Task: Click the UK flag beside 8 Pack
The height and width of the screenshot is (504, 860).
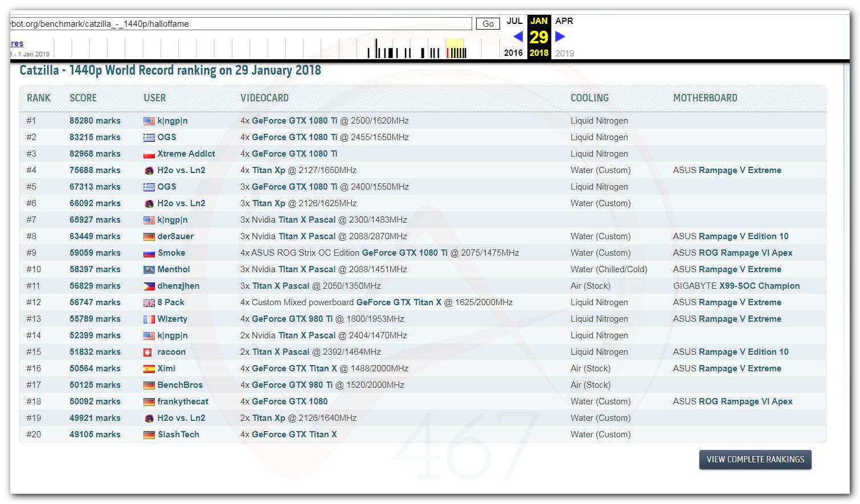Action: click(149, 303)
